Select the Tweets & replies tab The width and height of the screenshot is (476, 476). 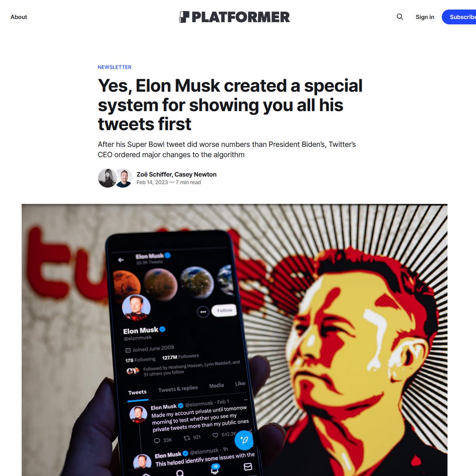178,389
